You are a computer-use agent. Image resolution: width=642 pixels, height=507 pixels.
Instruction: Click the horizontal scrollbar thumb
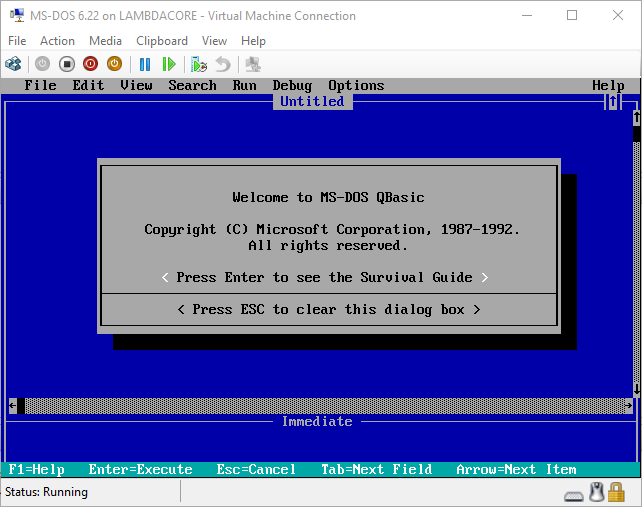point(21,405)
